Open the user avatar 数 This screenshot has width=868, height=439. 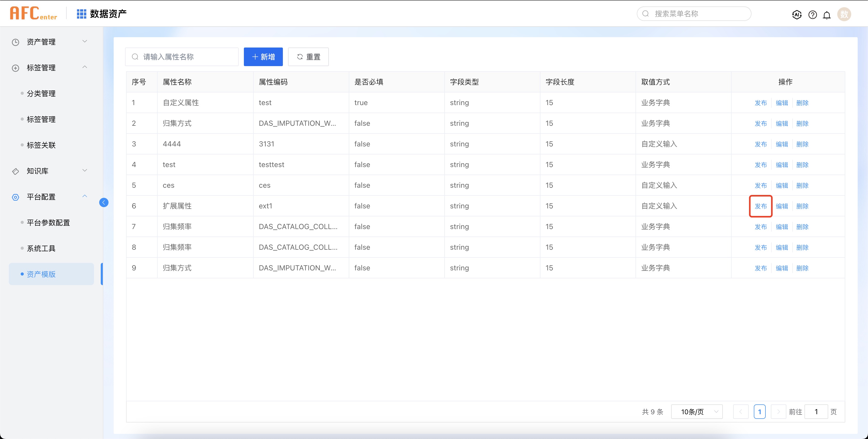[844, 14]
